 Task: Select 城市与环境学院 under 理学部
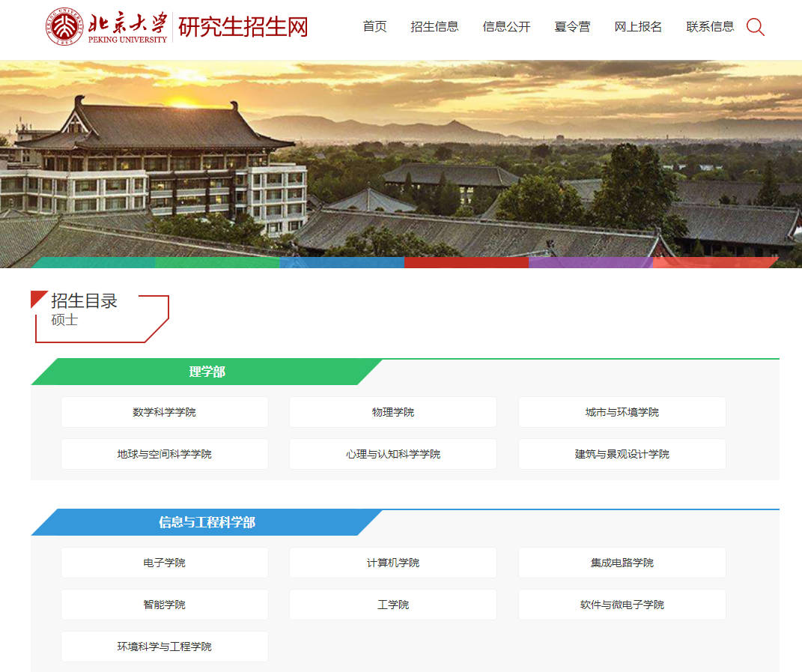click(x=622, y=412)
